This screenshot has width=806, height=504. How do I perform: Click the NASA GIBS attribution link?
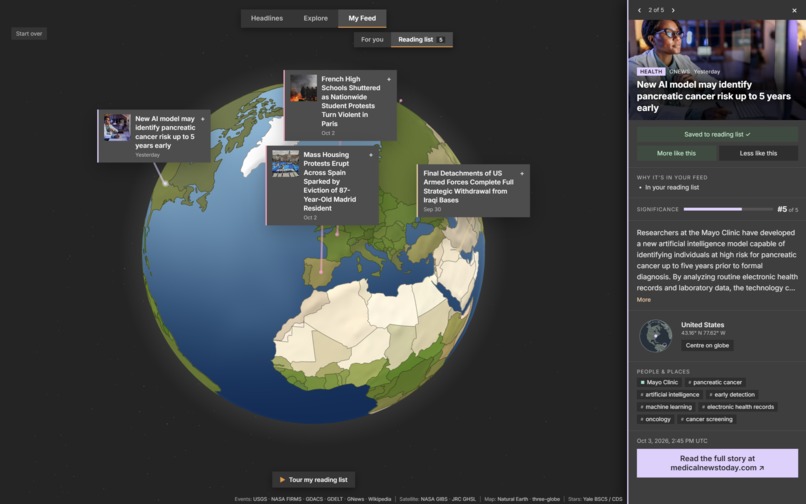[x=434, y=499]
